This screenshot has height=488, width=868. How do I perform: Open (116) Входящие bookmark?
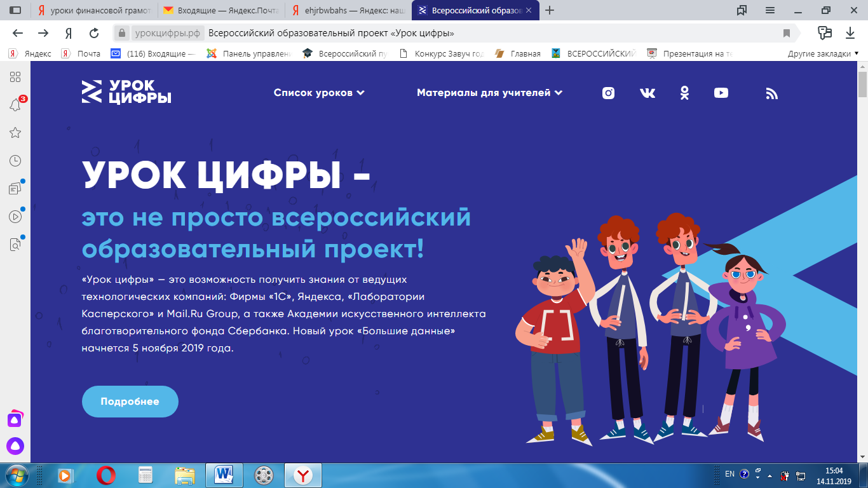tap(154, 54)
